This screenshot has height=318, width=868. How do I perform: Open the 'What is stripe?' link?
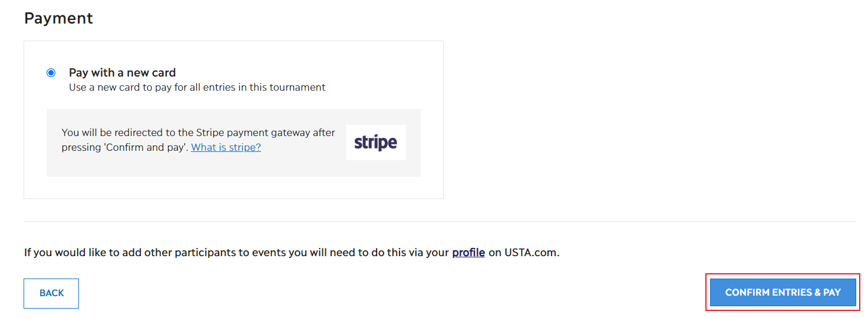226,147
